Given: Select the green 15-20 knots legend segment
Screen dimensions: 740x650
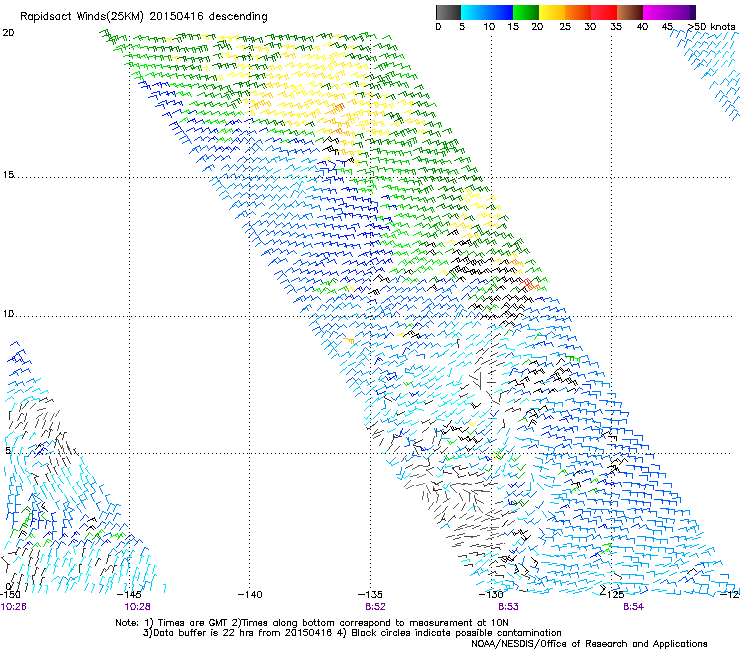Looking at the screenshot, I should click(x=526, y=12).
